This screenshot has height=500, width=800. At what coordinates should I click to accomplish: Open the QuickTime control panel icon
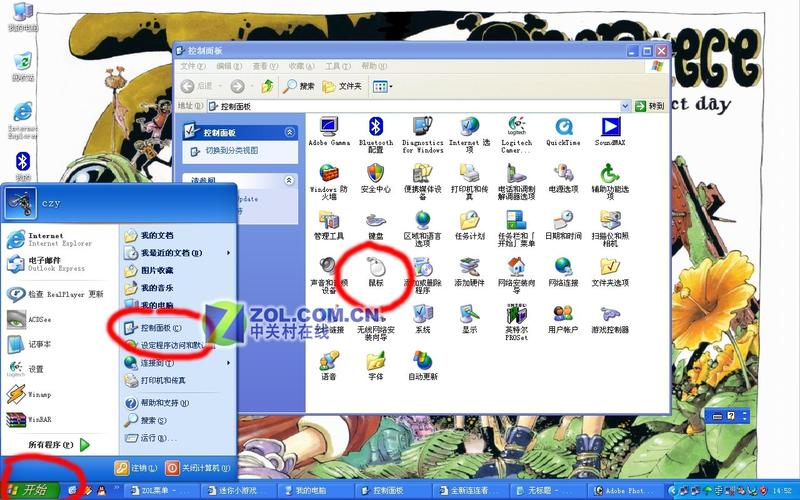pyautogui.click(x=563, y=132)
